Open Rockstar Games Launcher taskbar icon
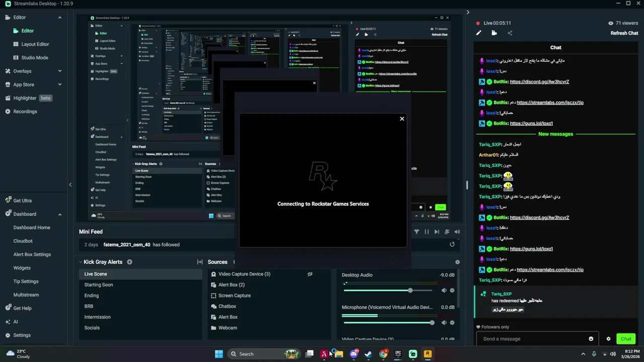Image resolution: width=644 pixels, height=362 pixels. 428,354
